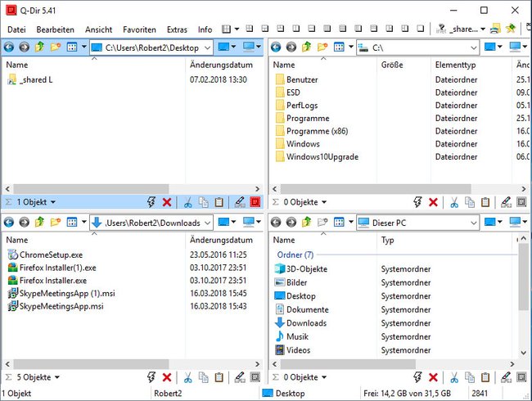Open the Datei menu

[x=16, y=29]
